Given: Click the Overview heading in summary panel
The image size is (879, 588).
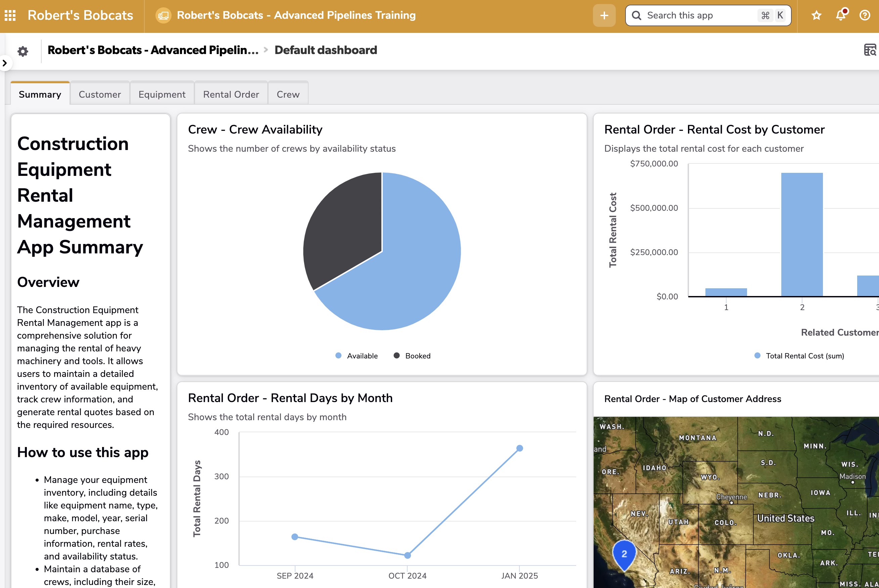Looking at the screenshot, I should pos(48,282).
